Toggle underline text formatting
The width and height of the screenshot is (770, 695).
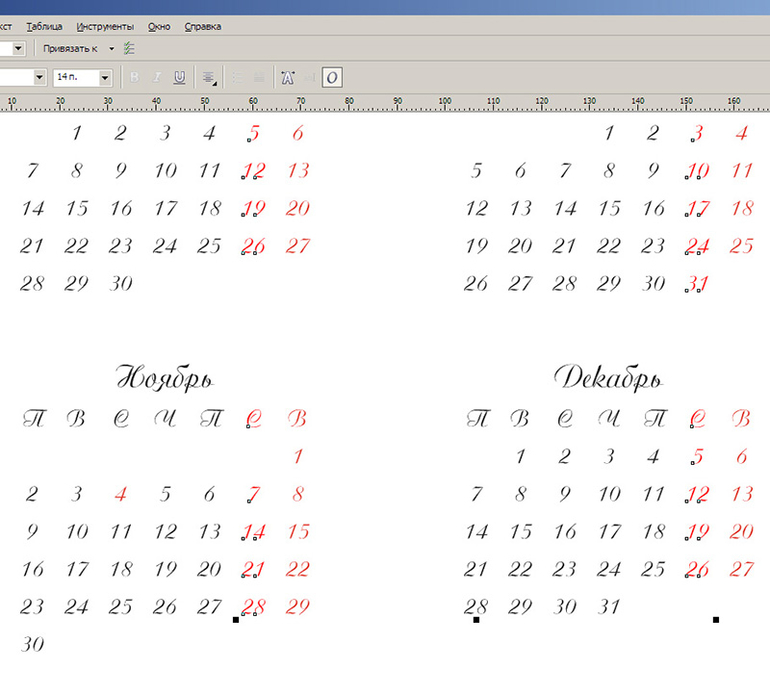pos(179,77)
